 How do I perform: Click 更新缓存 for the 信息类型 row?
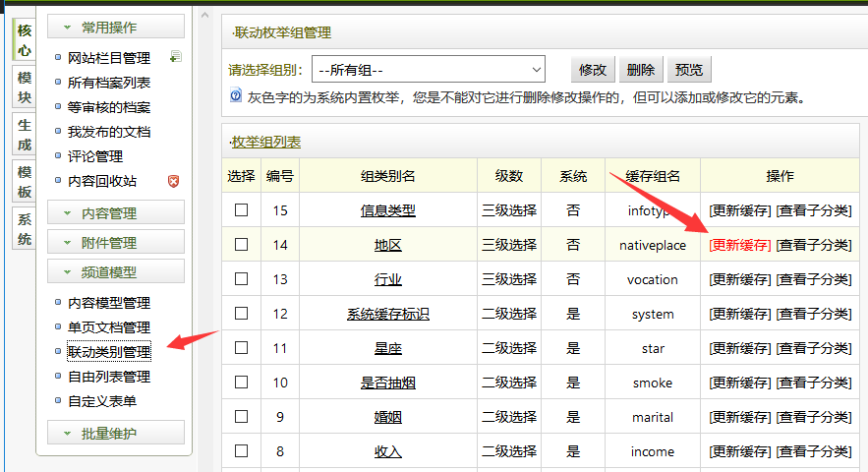coord(739,210)
